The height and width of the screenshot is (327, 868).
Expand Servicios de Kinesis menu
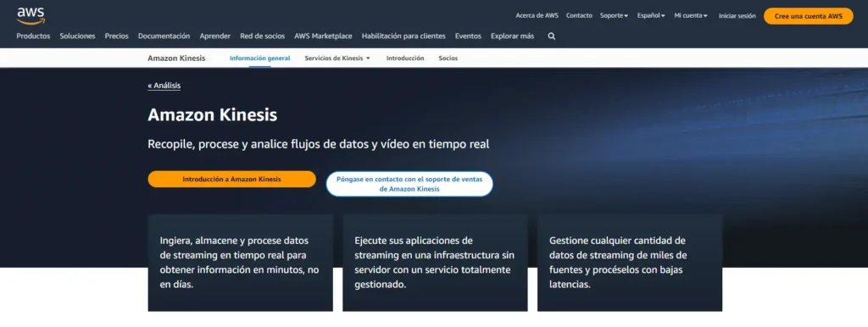[337, 58]
